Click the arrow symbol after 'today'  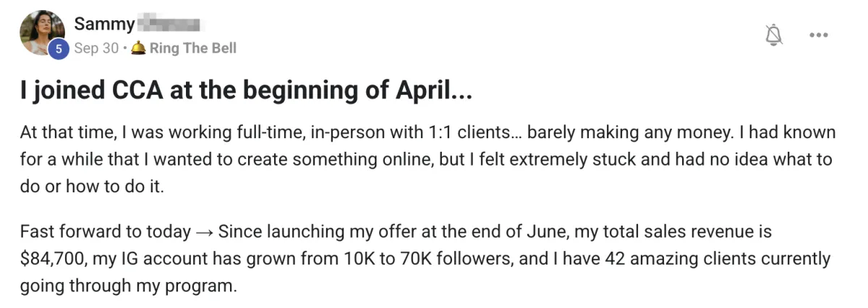[204, 233]
